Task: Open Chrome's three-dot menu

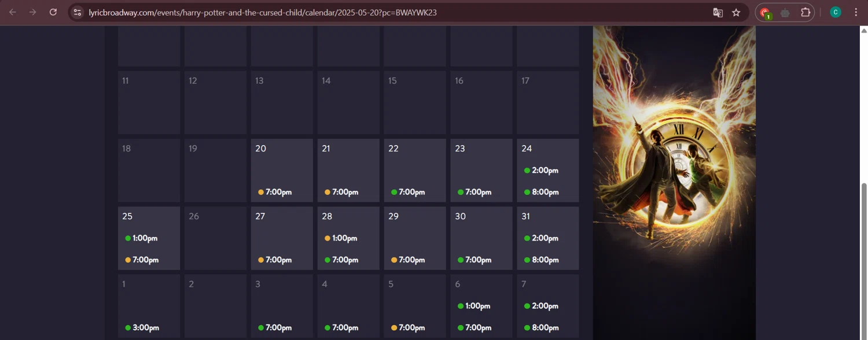Action: point(856,12)
